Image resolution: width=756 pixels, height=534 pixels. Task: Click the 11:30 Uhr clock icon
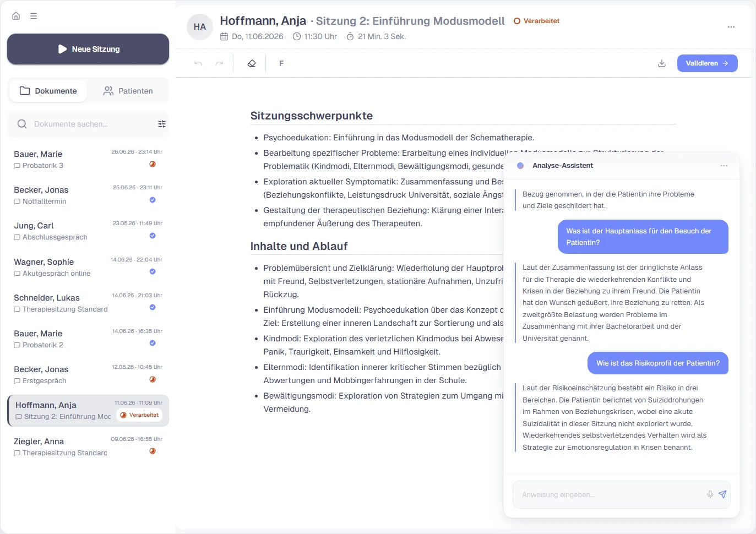coord(297,36)
